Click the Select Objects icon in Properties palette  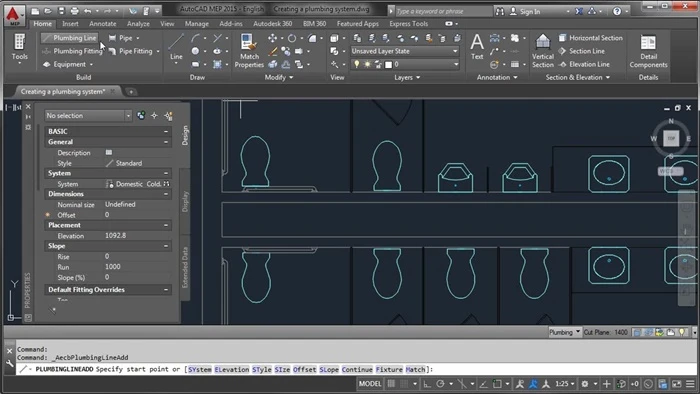[154, 116]
